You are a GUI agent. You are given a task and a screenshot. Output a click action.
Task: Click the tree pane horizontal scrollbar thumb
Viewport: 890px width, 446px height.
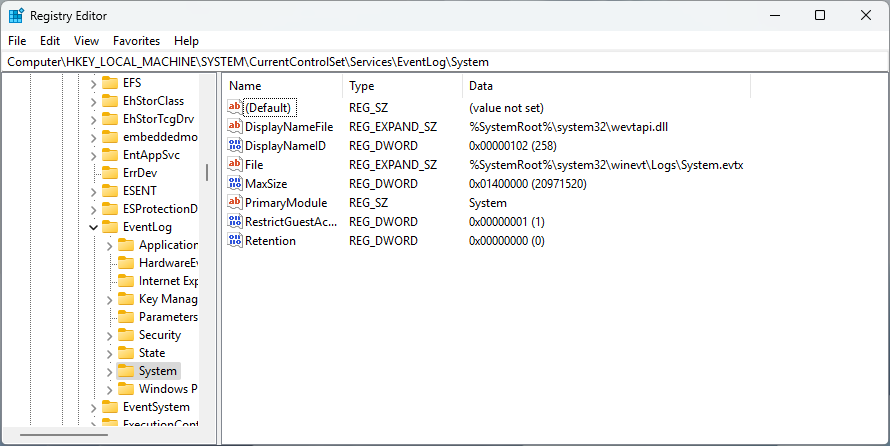(64, 435)
